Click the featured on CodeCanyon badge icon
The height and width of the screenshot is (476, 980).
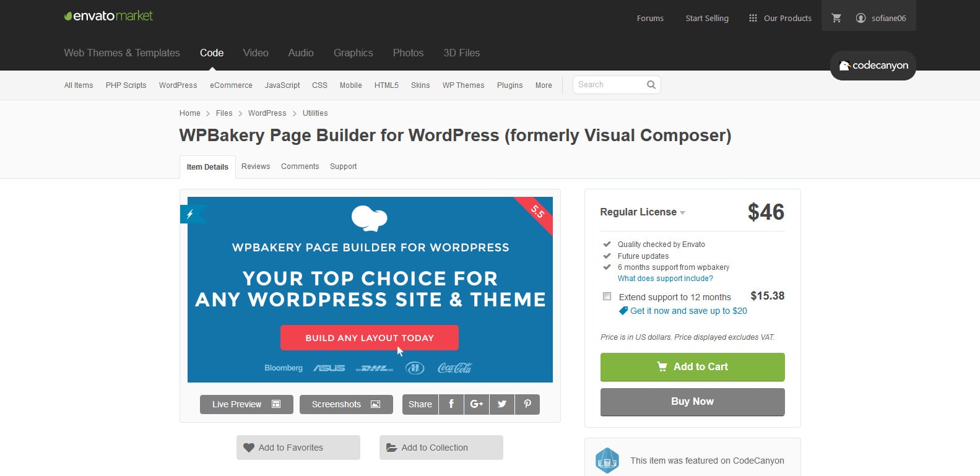607,461
